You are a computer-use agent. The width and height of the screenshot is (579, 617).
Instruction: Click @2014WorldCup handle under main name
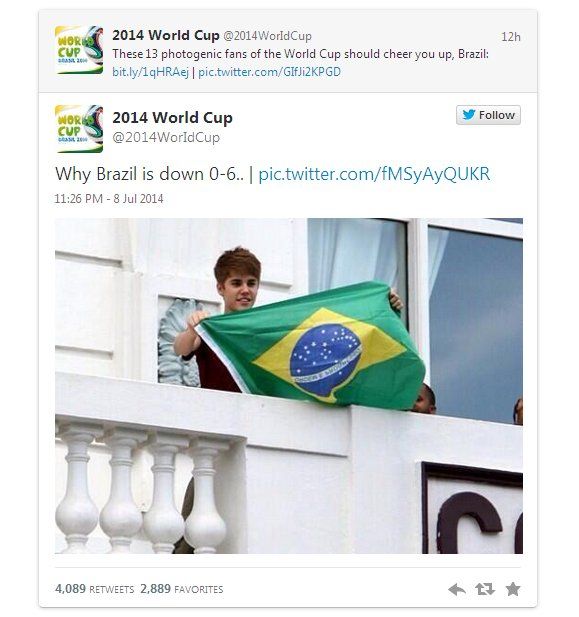coord(166,138)
